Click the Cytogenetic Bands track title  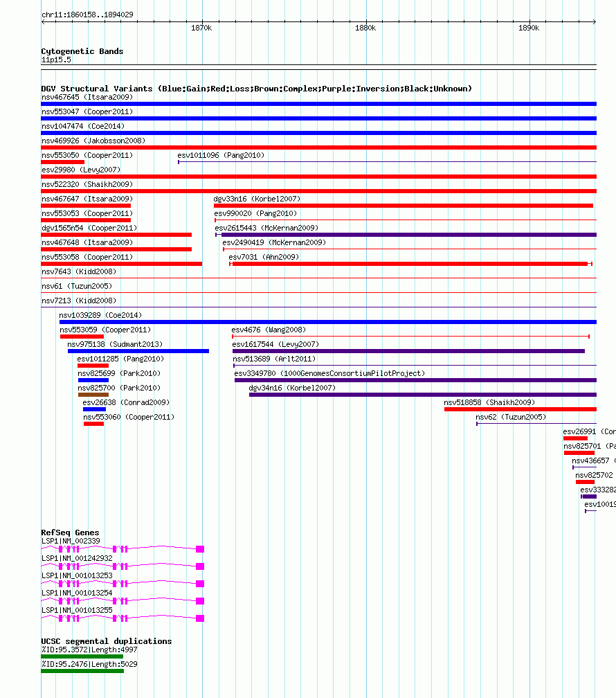coord(82,51)
